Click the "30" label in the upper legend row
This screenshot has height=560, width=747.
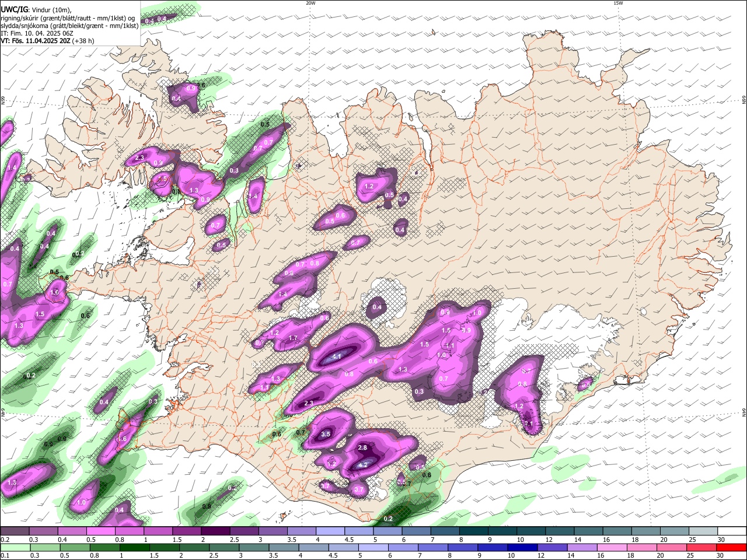[x=721, y=540]
